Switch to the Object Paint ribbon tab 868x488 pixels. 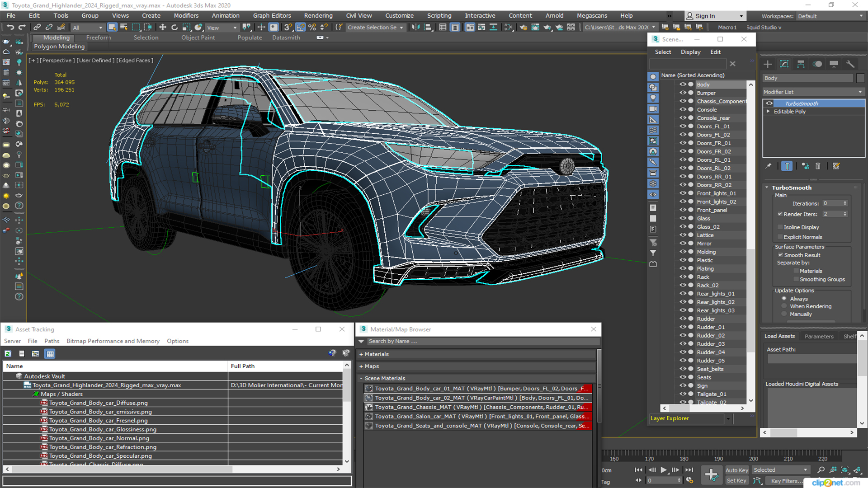[198, 38]
